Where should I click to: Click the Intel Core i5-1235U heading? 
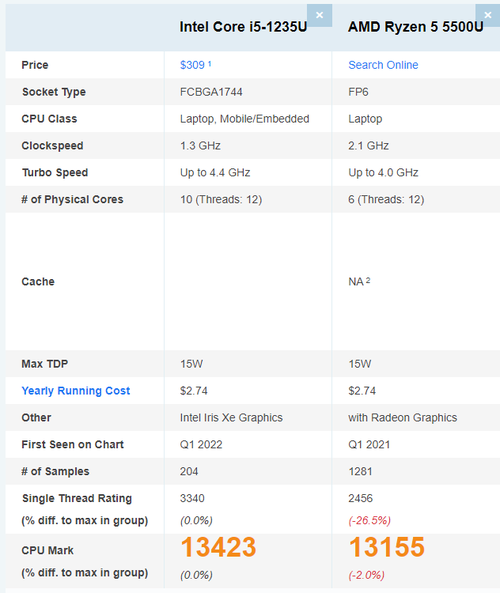coord(243,27)
